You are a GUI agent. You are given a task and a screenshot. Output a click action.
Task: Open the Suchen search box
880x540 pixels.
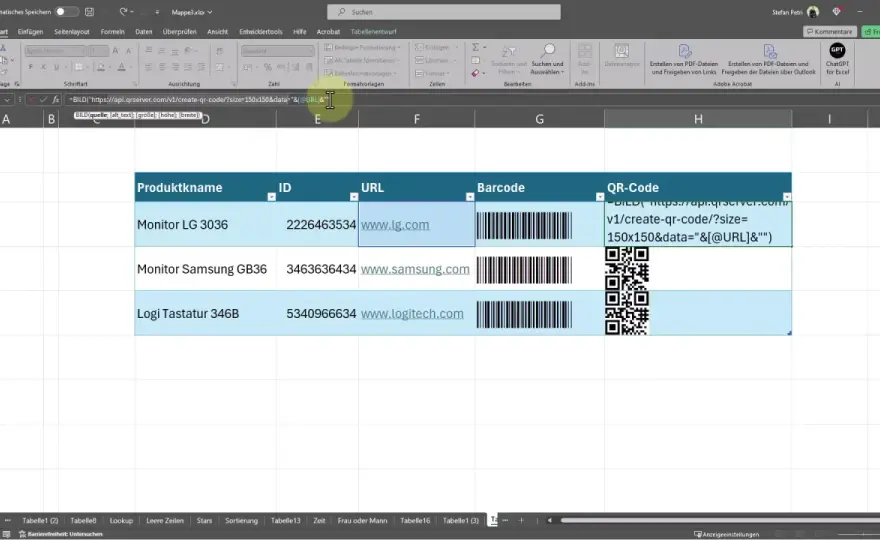click(x=443, y=12)
